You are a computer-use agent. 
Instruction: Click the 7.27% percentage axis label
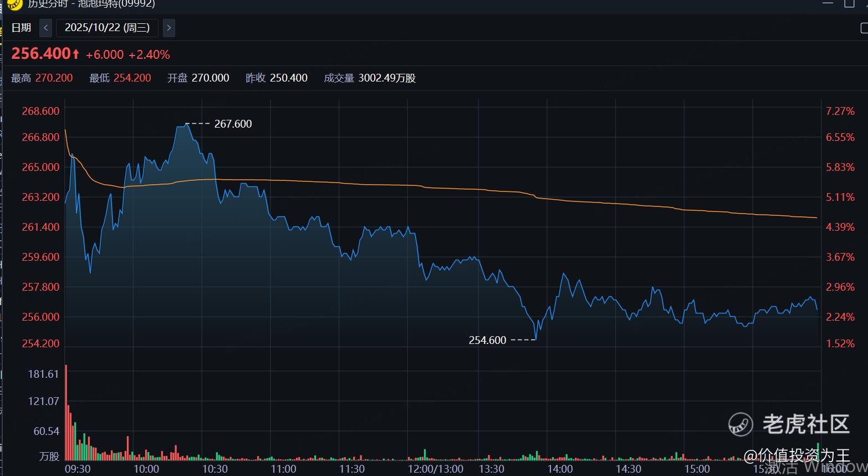point(840,111)
